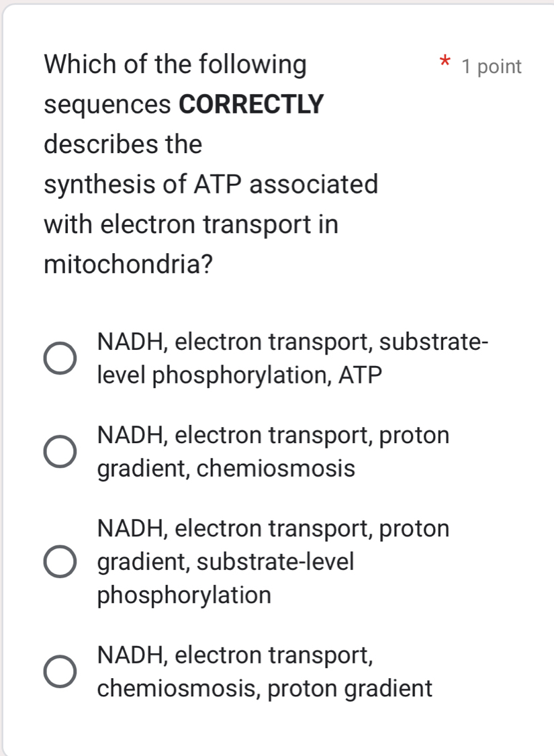The width and height of the screenshot is (554, 756).
Task: Click the text "level phosphorylation, ATP"
Action: point(238,374)
